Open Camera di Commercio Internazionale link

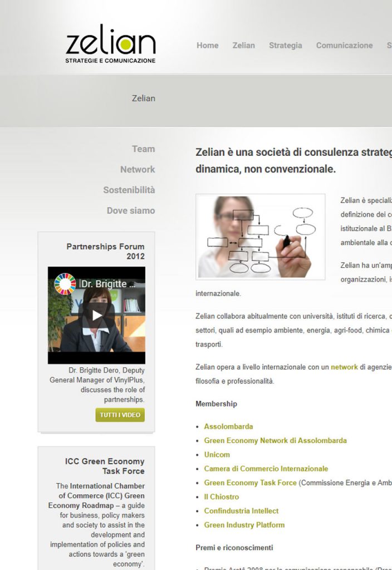click(x=266, y=469)
